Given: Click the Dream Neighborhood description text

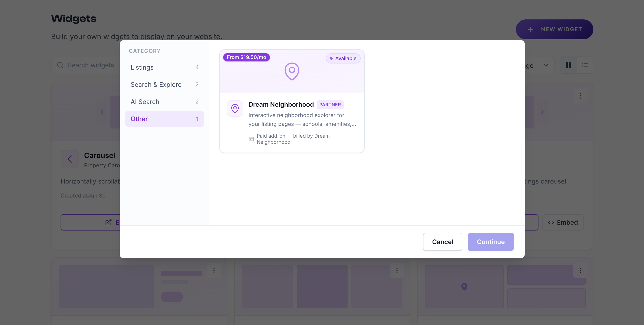Looking at the screenshot, I should 302,120.
